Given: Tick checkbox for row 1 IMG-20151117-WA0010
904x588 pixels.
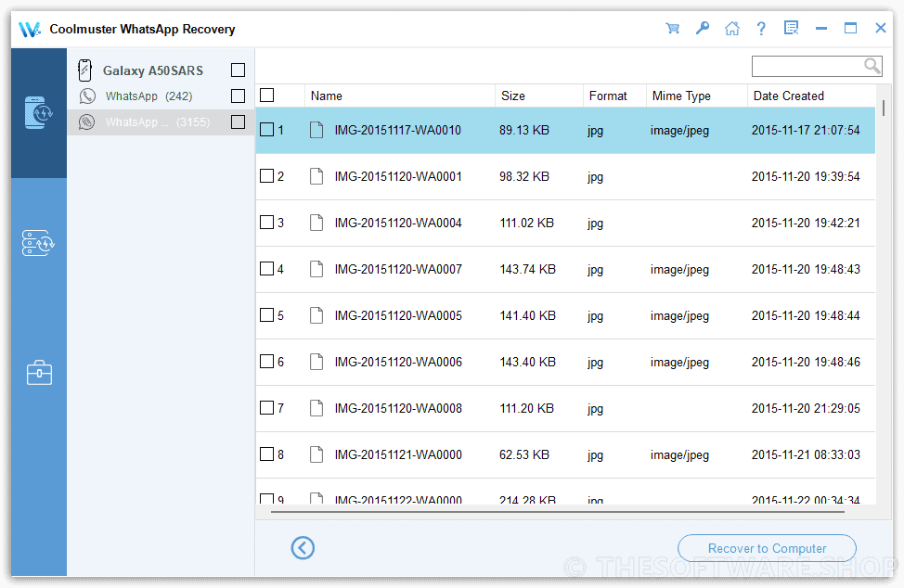Looking at the screenshot, I should click(x=267, y=130).
